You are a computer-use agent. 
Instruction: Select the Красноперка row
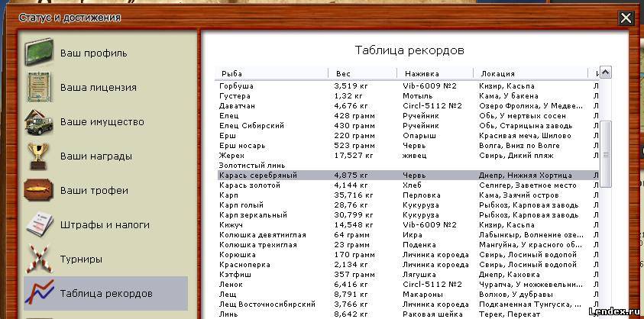click(x=408, y=264)
